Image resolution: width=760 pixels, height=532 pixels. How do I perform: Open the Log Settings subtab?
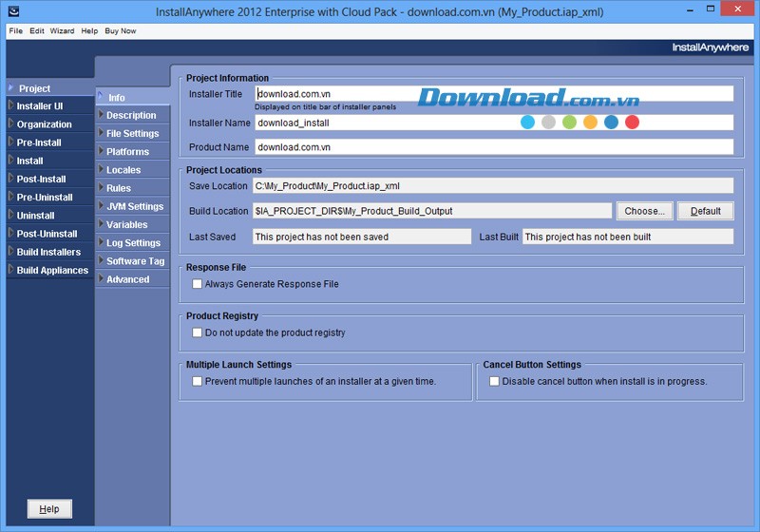(x=133, y=243)
